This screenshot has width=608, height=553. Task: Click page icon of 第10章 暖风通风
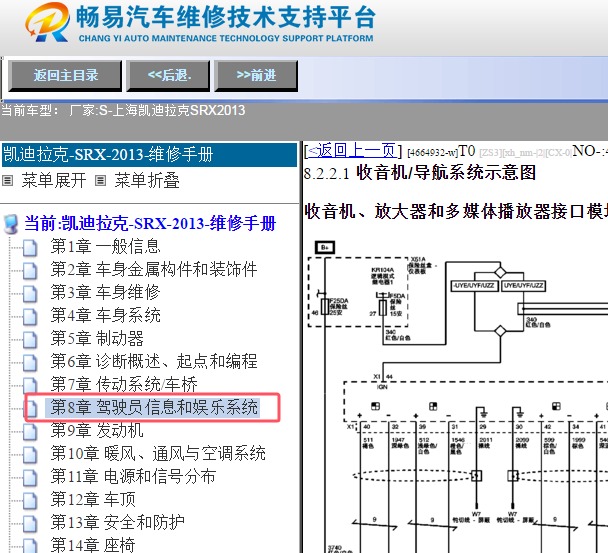click(30, 454)
